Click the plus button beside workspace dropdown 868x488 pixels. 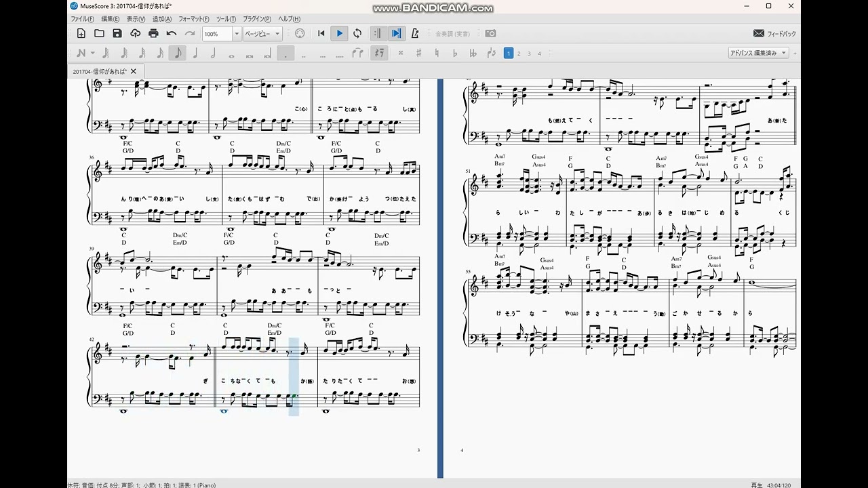click(x=795, y=53)
